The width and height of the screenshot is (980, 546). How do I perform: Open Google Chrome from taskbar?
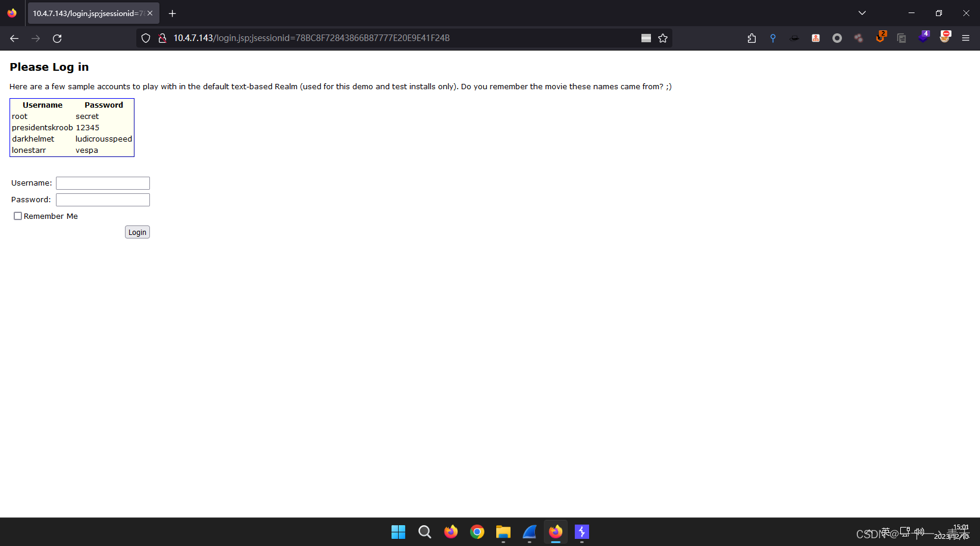click(477, 532)
